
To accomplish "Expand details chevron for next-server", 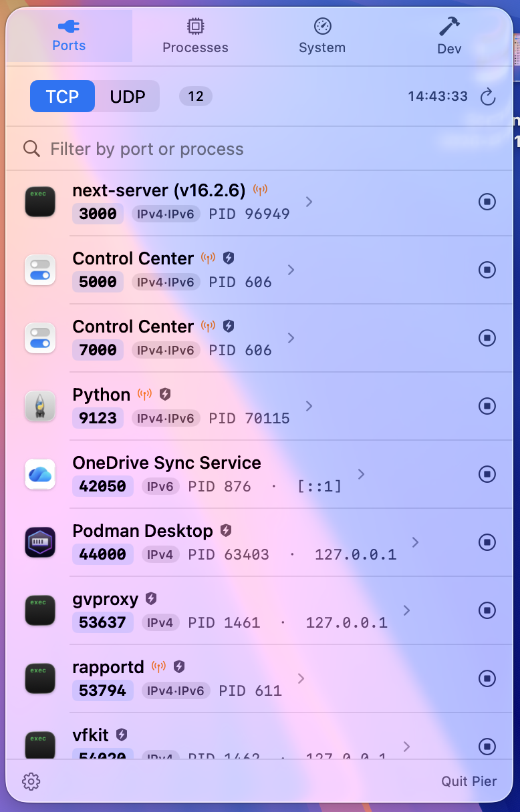I will click(x=309, y=202).
